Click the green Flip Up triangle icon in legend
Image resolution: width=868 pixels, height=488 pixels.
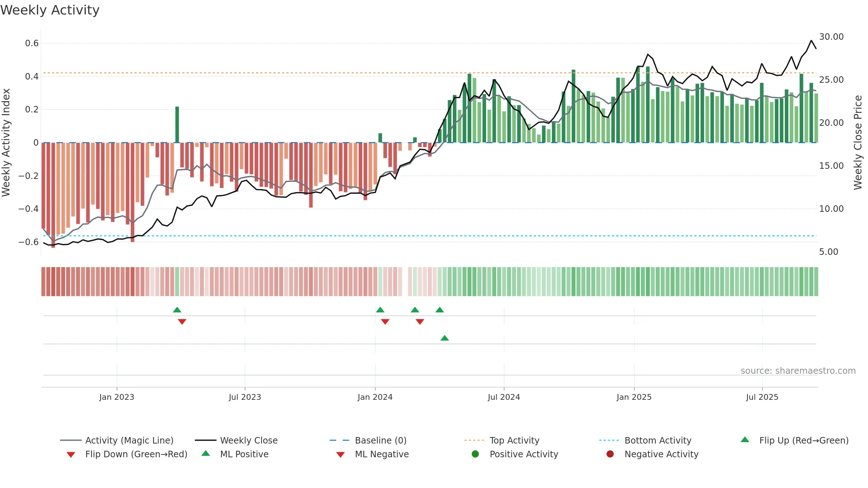click(x=745, y=440)
